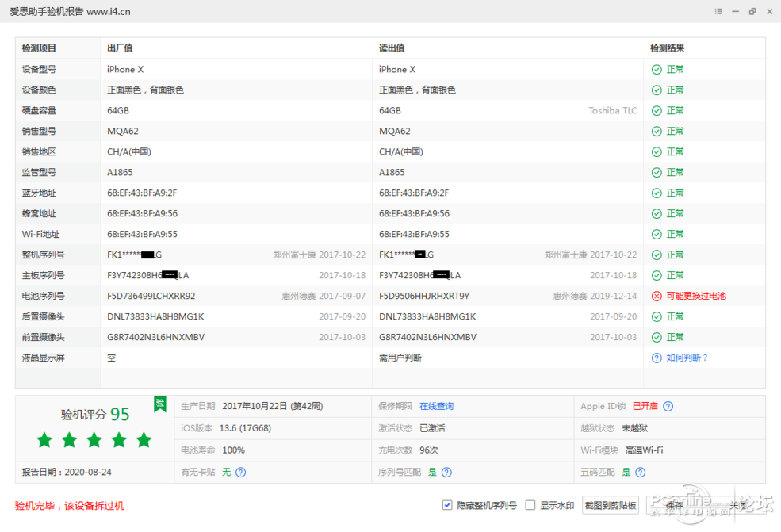Select factory Bluetooth address 68:EF:43:BF:A9:2F
The height and width of the screenshot is (532, 781).
coord(142,193)
